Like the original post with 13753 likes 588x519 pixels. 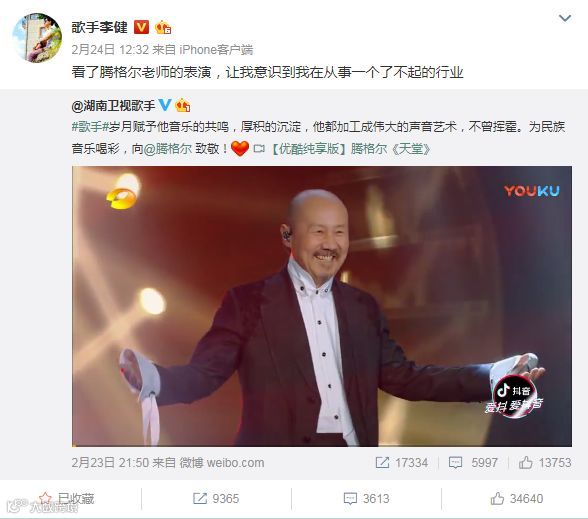click(545, 463)
